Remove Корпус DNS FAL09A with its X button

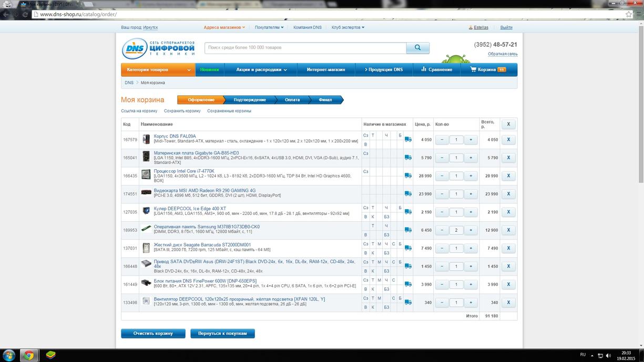(508, 140)
